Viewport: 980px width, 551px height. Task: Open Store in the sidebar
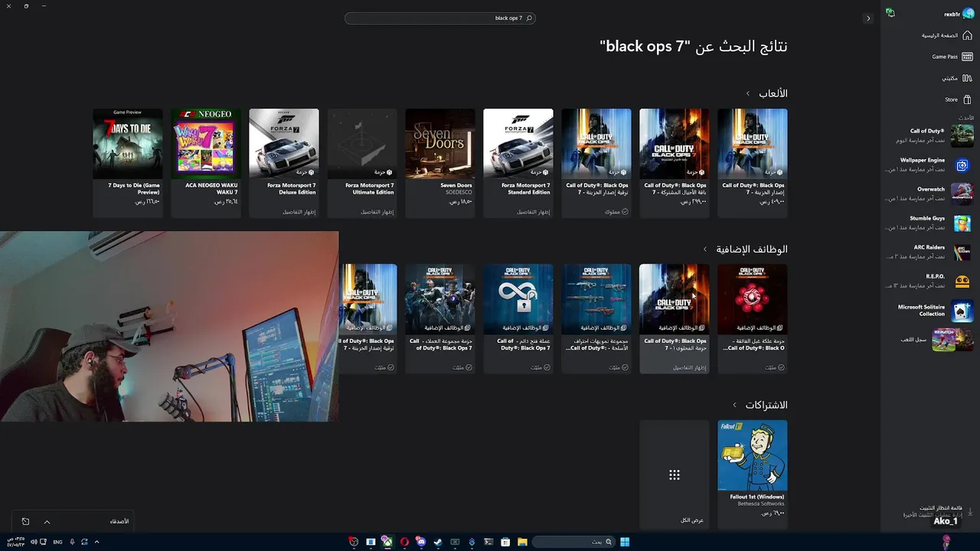tap(958, 99)
